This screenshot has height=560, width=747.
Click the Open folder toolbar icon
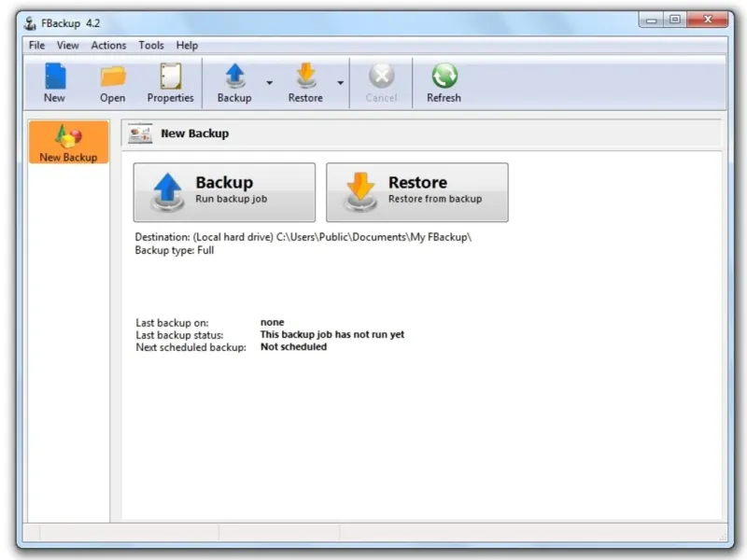[x=113, y=83]
